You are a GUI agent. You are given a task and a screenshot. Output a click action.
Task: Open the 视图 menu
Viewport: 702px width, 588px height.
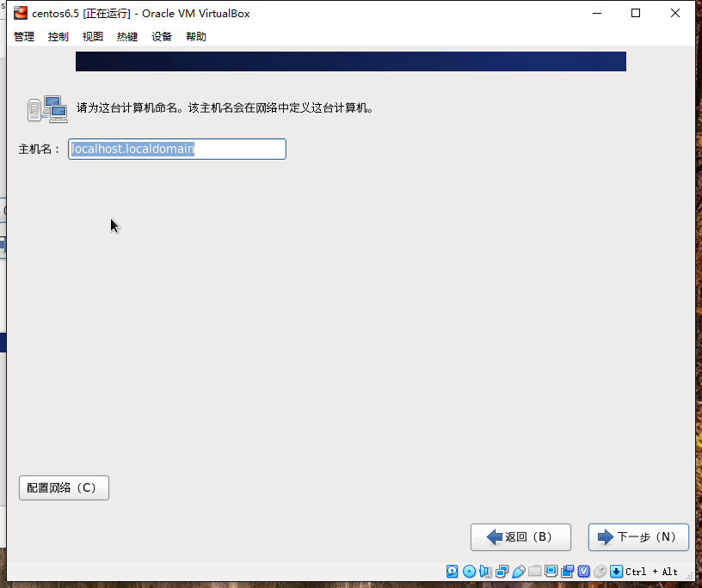pyautogui.click(x=92, y=36)
